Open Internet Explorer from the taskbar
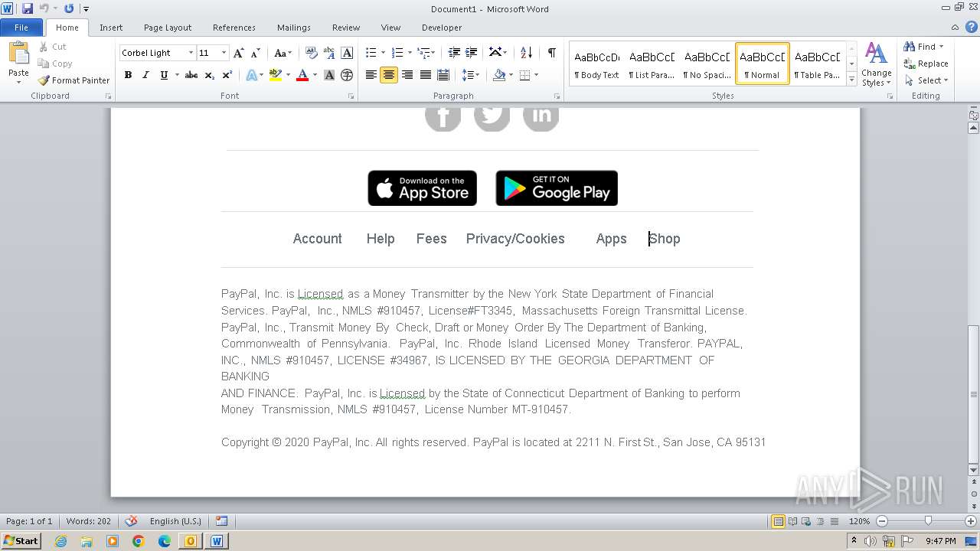980x551 pixels. [x=60, y=541]
